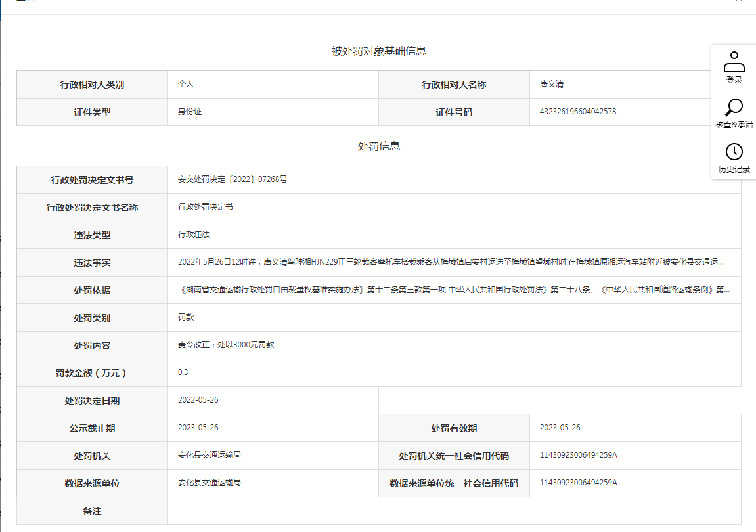This screenshot has height=532, width=756.
Task: Click the 登录 user icon
Action: tap(734, 63)
